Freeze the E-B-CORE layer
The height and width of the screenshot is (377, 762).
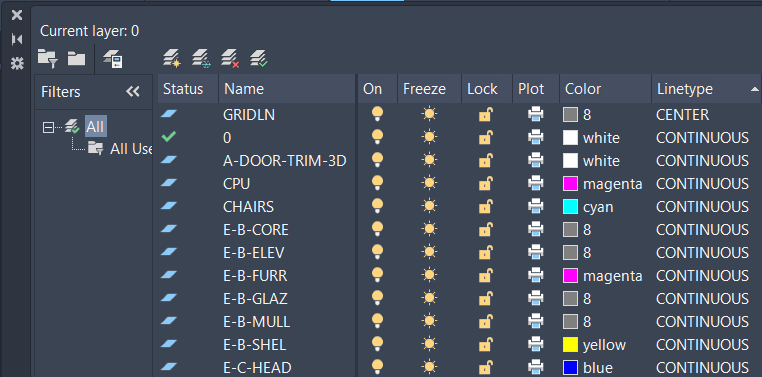pos(429,229)
